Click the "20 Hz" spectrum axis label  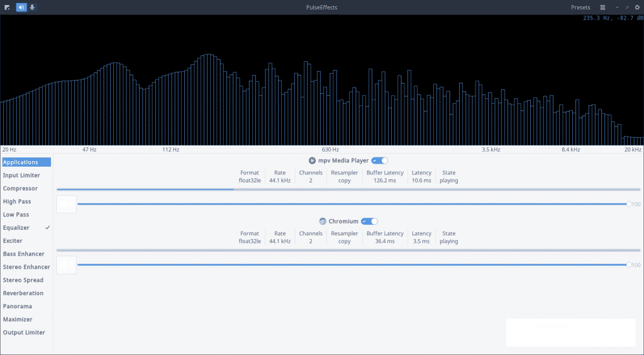pos(9,150)
